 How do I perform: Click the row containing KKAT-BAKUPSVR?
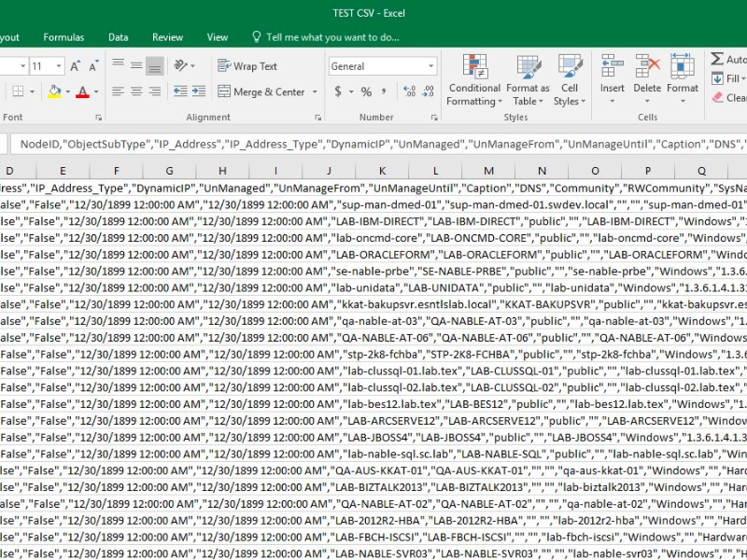click(373, 304)
